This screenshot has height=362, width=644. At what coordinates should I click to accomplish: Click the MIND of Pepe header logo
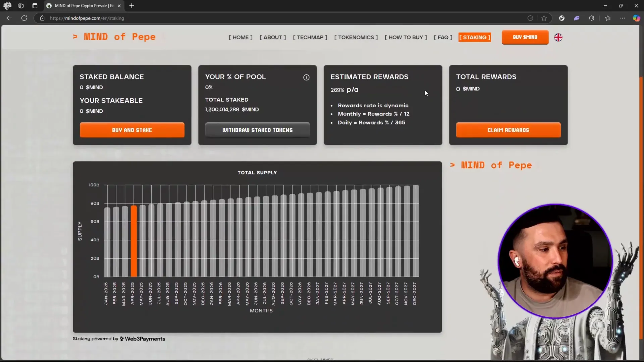tap(114, 37)
